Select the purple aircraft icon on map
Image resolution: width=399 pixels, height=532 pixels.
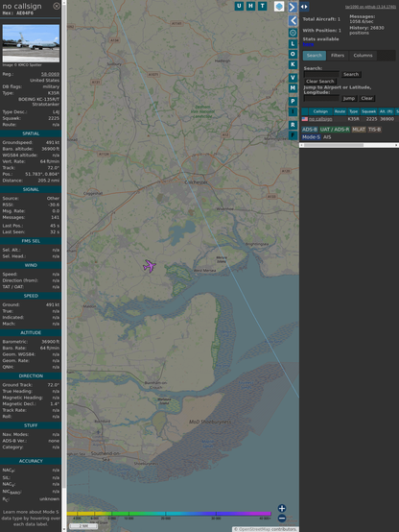click(150, 266)
